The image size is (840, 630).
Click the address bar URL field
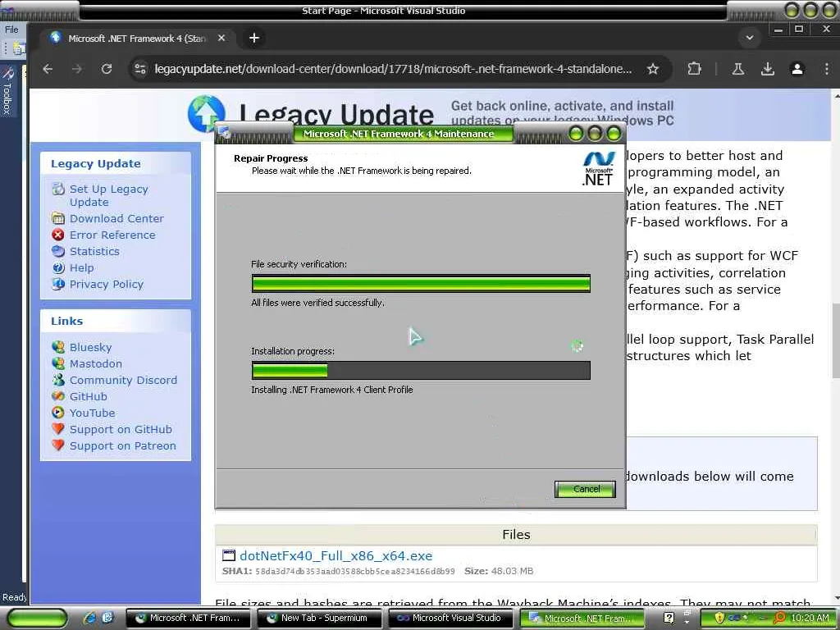pos(393,69)
